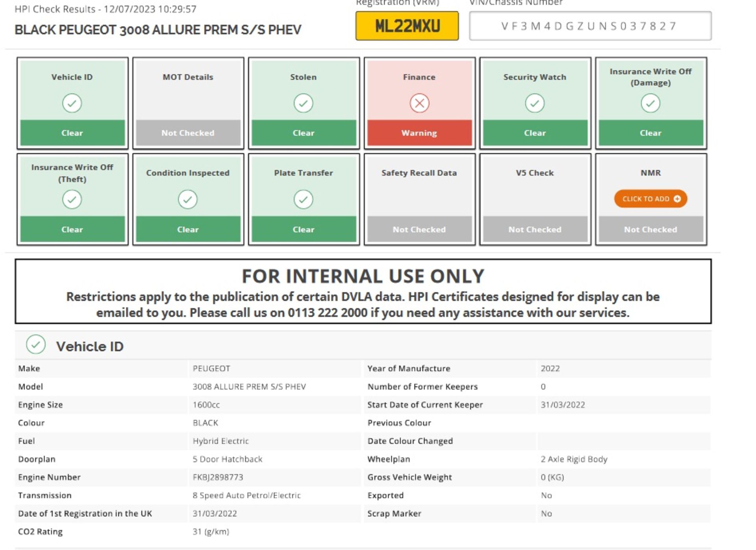This screenshot has height=550, width=756.
Task: Click the Security Watch checkmark icon
Action: [x=535, y=103]
